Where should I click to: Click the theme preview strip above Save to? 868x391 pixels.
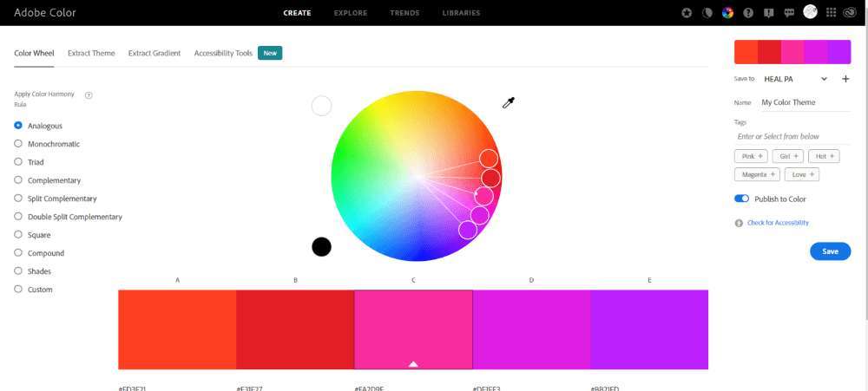[792, 52]
